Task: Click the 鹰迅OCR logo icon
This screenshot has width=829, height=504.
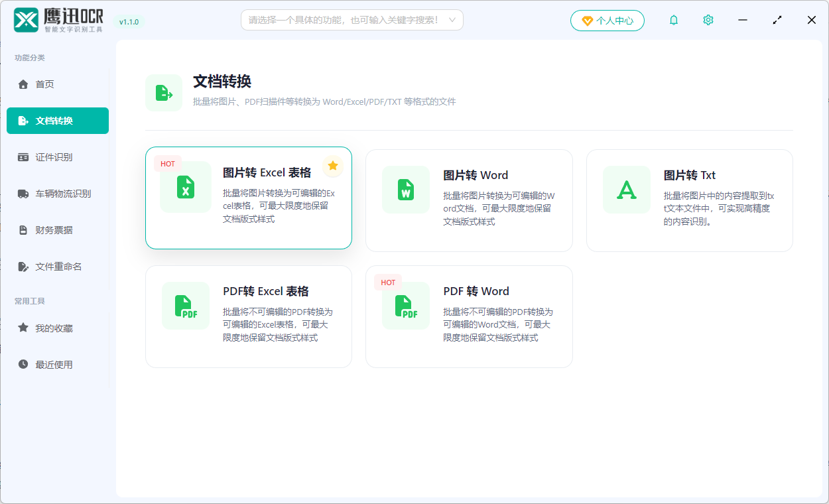Action: point(26,20)
